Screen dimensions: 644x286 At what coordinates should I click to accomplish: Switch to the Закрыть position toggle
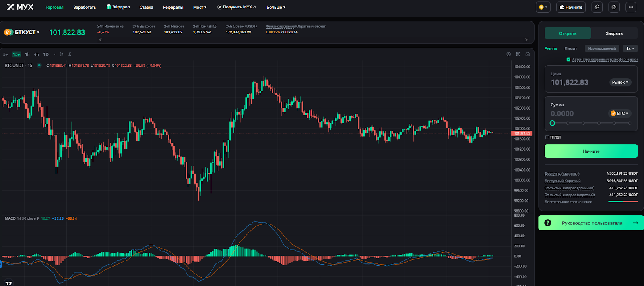(614, 33)
